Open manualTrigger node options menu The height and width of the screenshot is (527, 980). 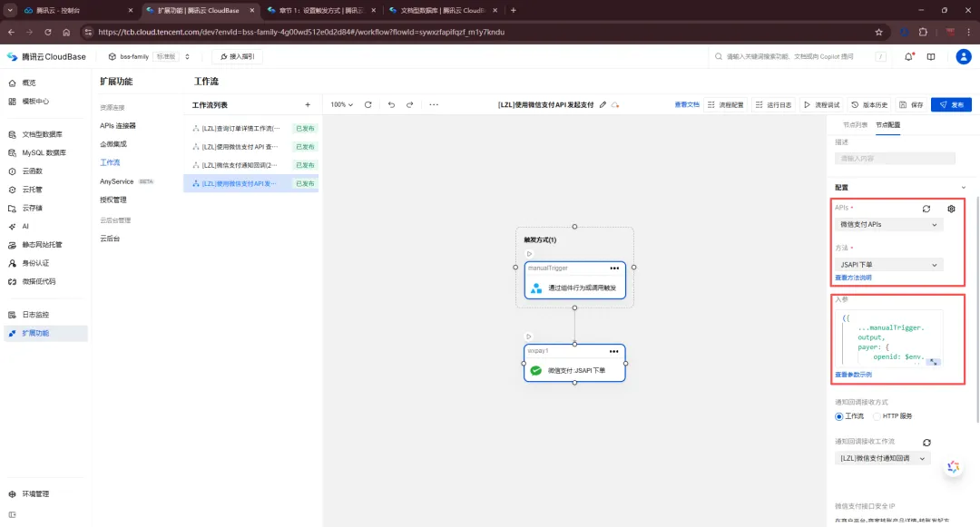click(x=614, y=268)
